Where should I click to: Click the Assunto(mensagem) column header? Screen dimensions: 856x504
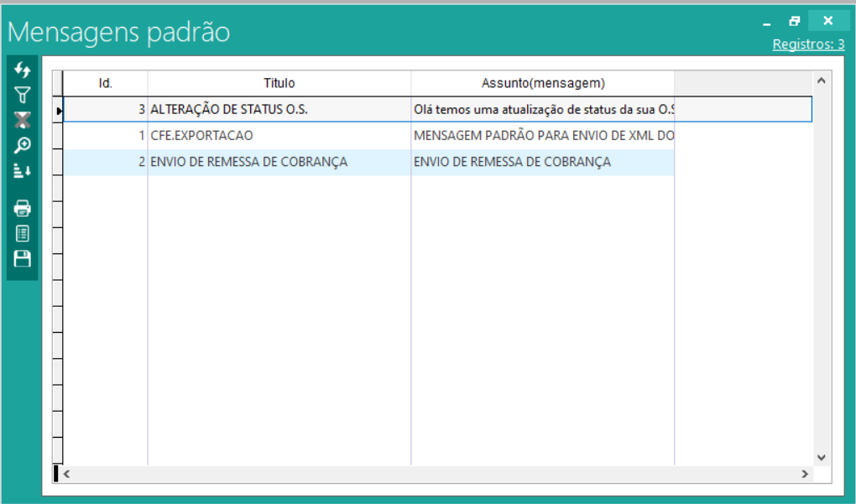[x=543, y=83]
